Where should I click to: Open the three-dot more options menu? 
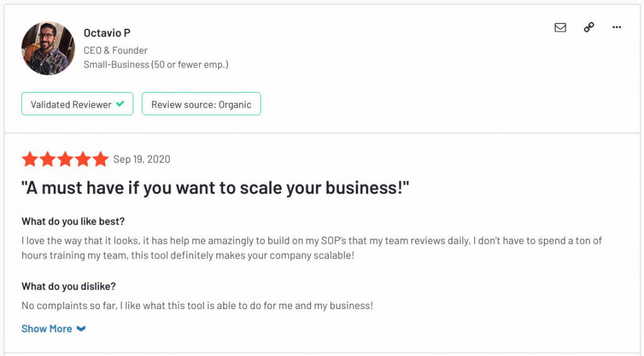pos(616,27)
